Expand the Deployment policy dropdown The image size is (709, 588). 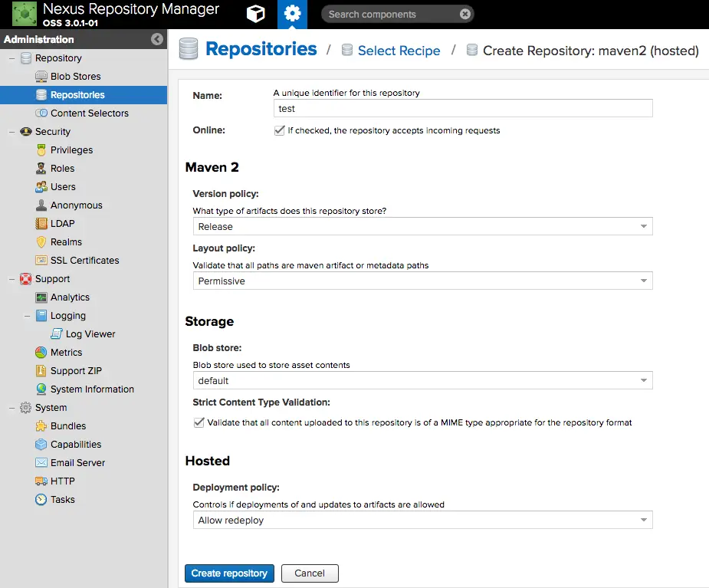[423, 520]
